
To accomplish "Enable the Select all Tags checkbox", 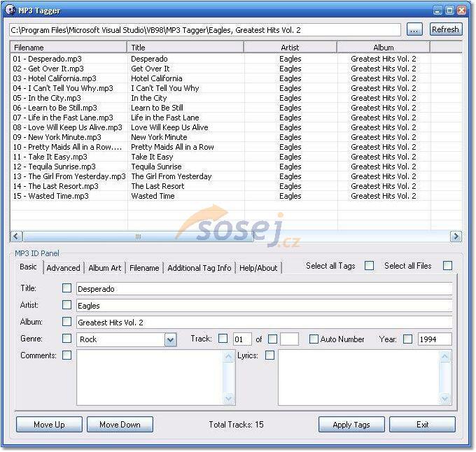I will (369, 266).
